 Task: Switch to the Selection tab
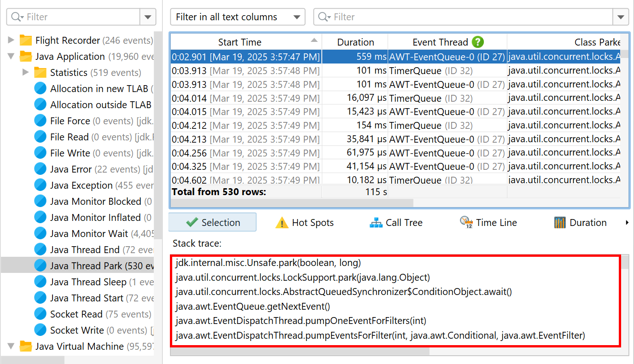(x=213, y=223)
